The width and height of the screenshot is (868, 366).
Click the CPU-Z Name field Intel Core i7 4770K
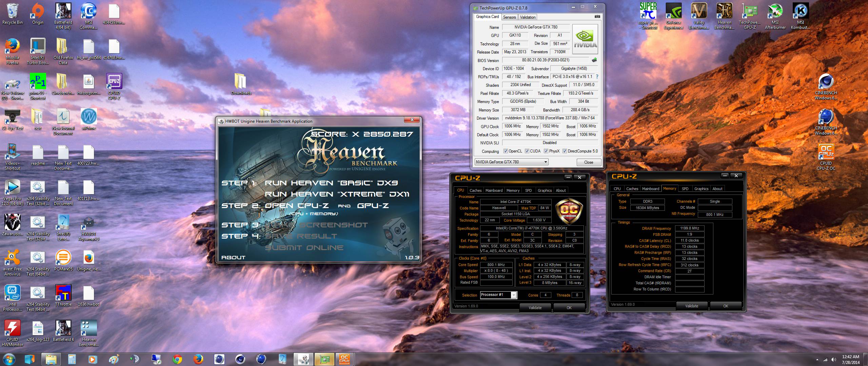(516, 202)
